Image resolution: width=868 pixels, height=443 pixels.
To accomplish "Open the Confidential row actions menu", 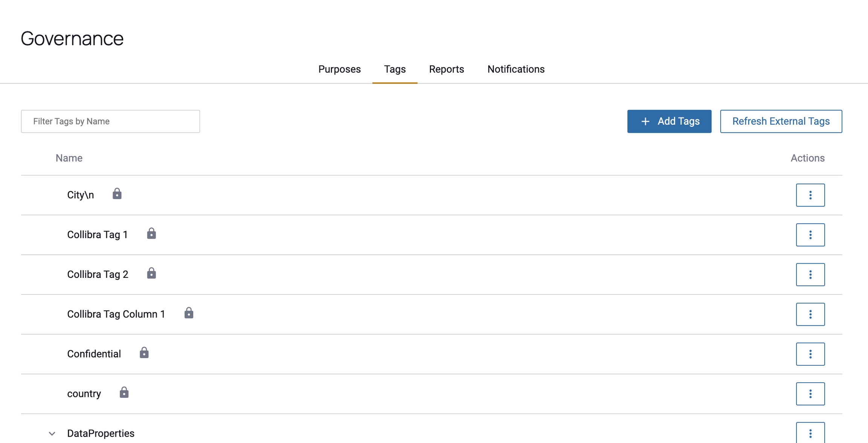I will point(810,354).
